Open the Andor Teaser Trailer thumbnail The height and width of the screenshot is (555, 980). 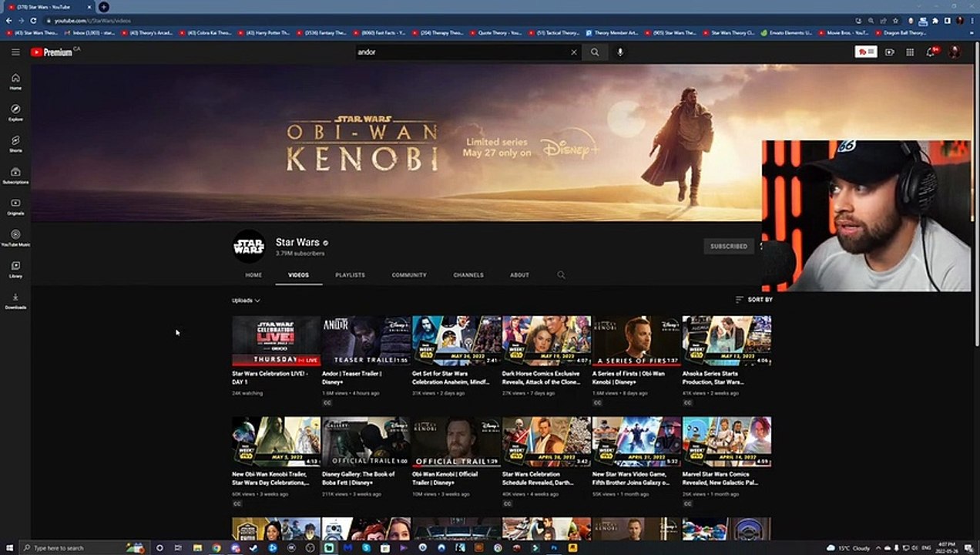tap(366, 341)
